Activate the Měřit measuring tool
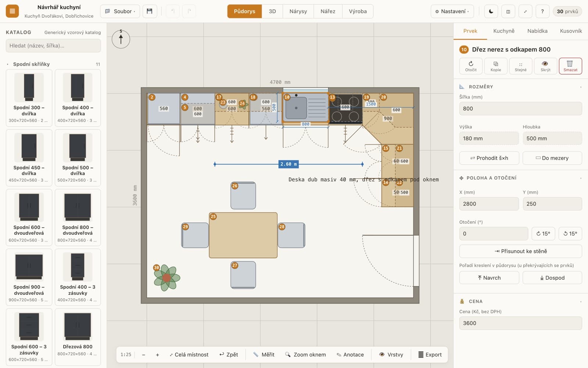The width and height of the screenshot is (588, 368). pyautogui.click(x=264, y=355)
